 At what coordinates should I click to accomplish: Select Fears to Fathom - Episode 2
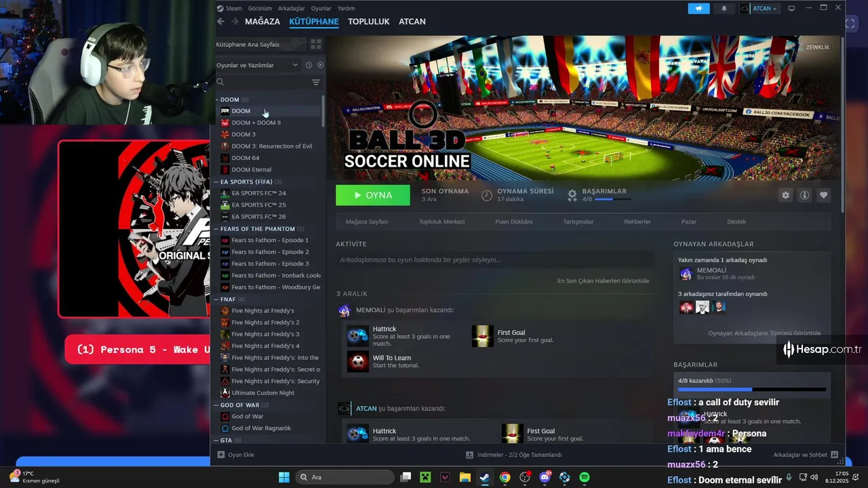pos(271,251)
